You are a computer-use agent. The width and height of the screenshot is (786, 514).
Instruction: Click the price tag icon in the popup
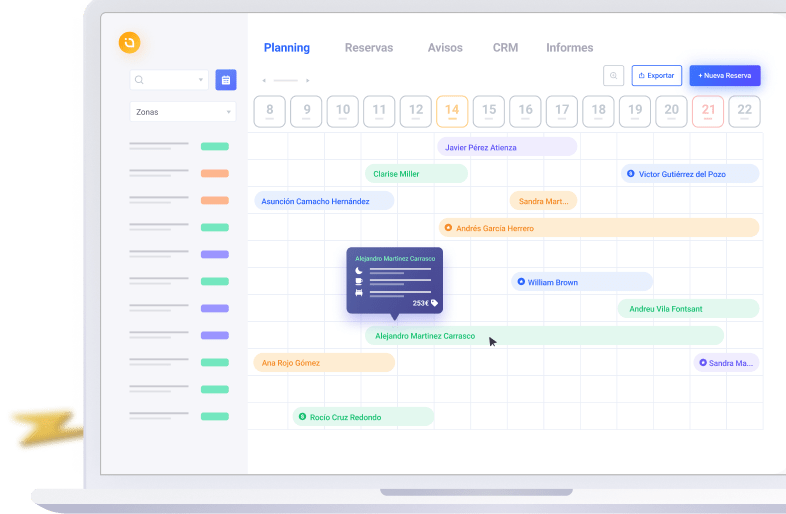pos(435,302)
